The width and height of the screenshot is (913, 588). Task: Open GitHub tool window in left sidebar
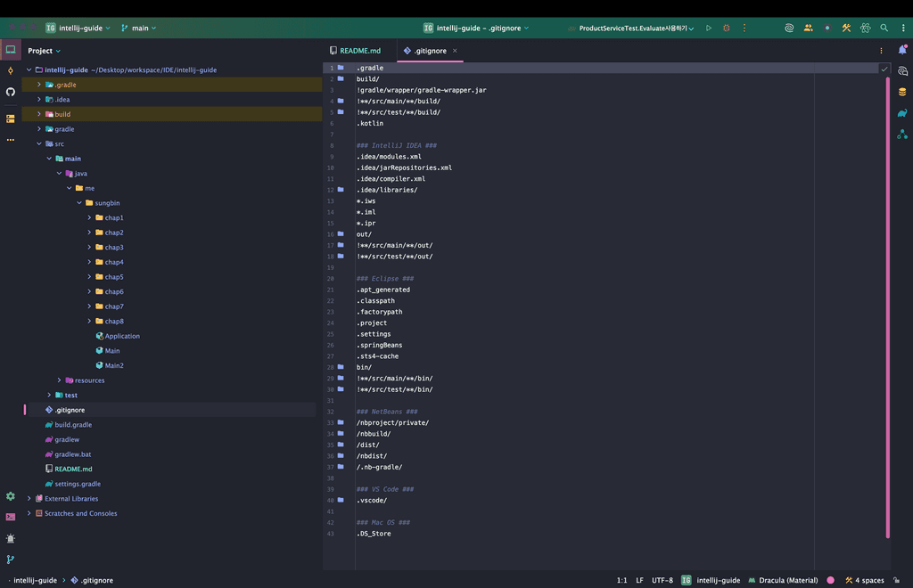click(11, 92)
